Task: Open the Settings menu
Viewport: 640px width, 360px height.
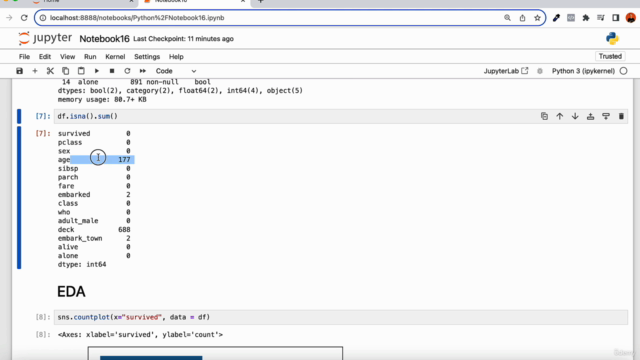Action: pyautogui.click(x=147, y=57)
